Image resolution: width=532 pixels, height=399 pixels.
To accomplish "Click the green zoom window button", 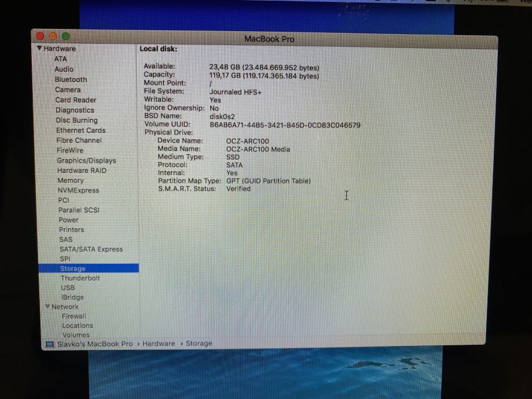I will pos(65,36).
